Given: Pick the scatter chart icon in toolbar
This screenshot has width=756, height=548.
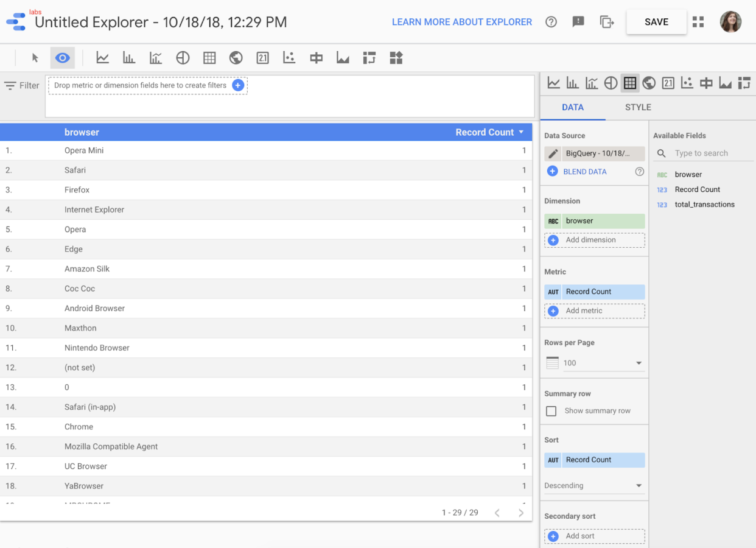Looking at the screenshot, I should pyautogui.click(x=289, y=58).
